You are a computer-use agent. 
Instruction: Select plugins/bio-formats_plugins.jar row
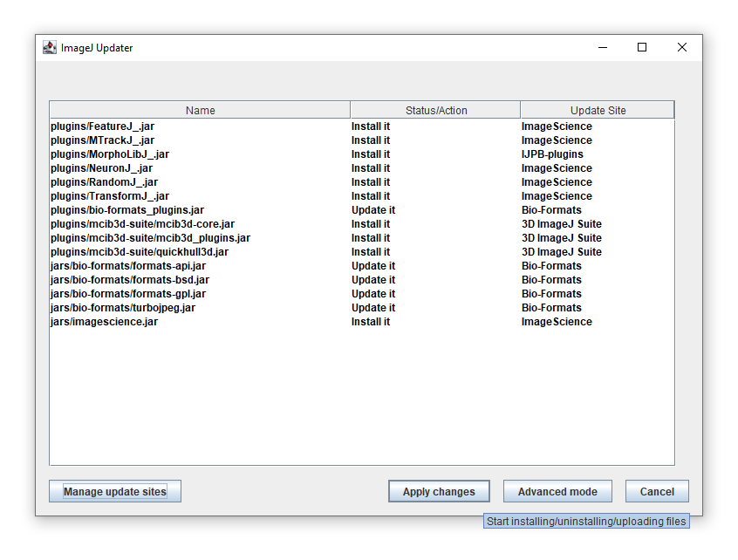361,210
